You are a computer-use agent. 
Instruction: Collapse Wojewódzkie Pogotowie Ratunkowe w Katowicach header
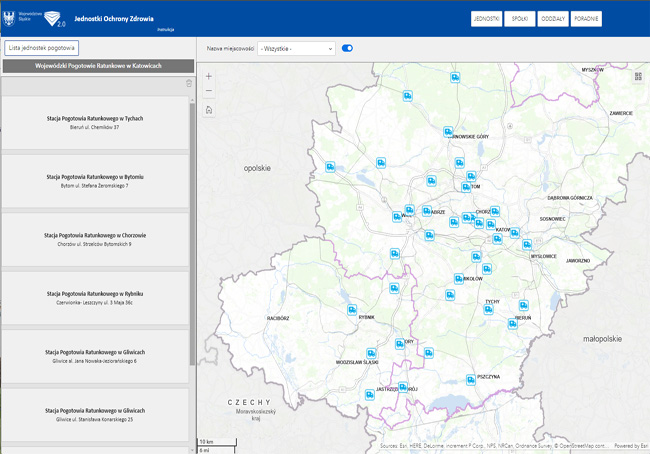point(97,65)
